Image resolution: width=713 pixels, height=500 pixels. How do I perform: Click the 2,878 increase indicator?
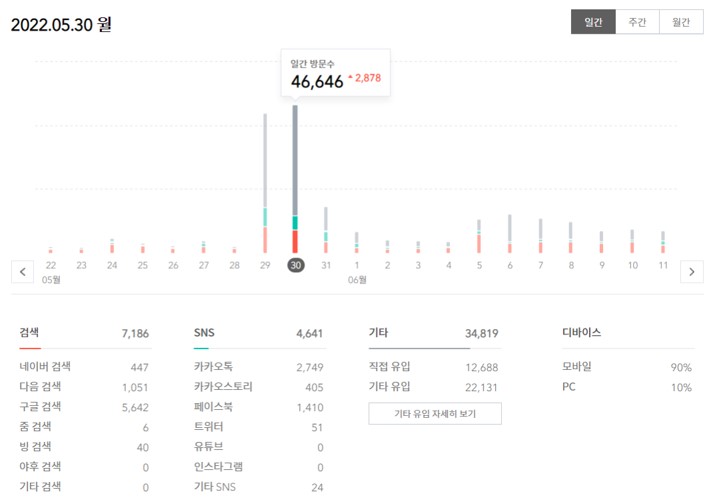(367, 78)
